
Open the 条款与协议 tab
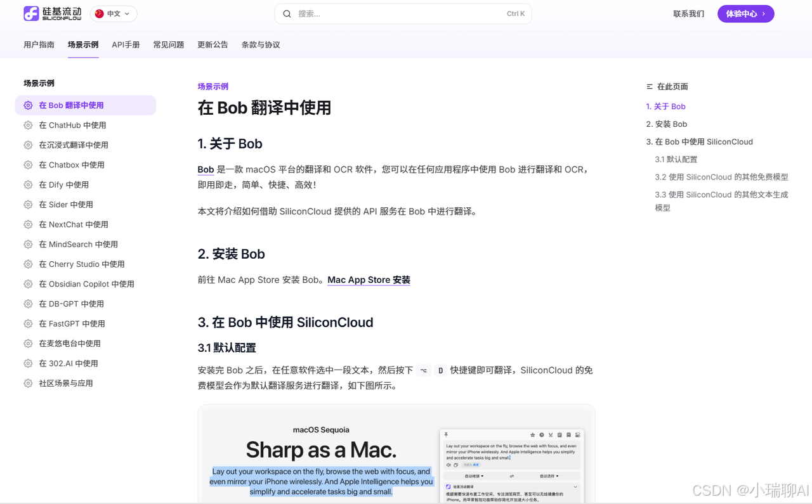(261, 45)
